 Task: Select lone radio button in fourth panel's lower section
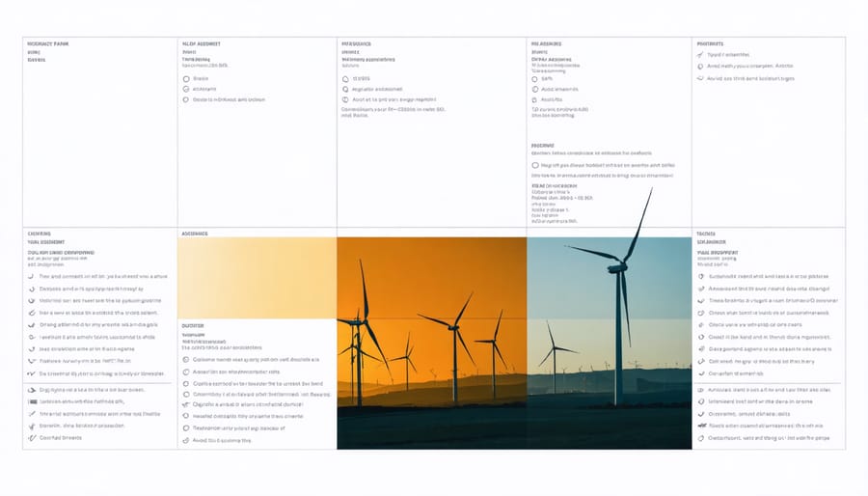[x=534, y=165]
